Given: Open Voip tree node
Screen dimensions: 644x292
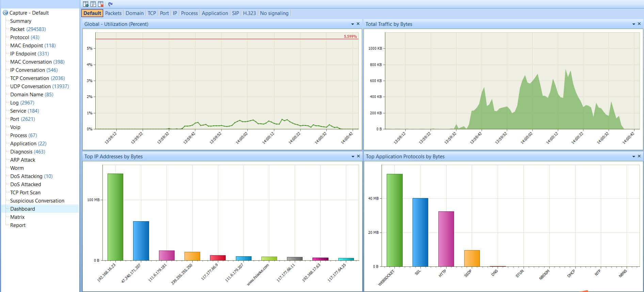Looking at the screenshot, I should (15, 127).
